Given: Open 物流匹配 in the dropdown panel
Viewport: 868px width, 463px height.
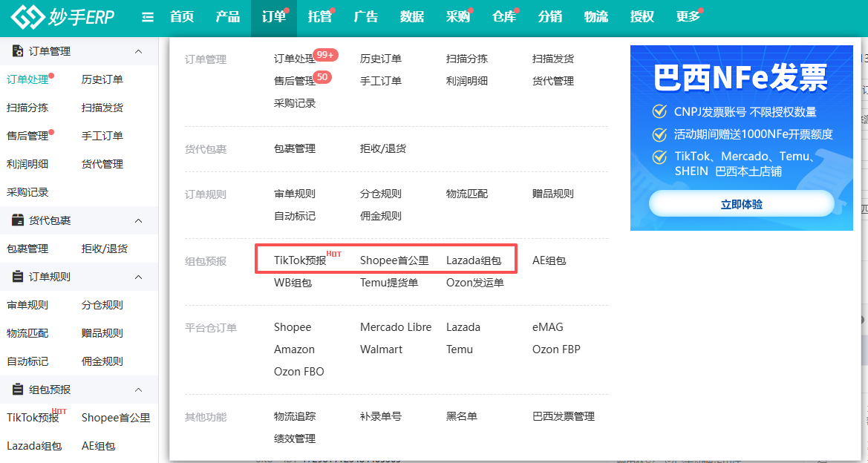Looking at the screenshot, I should [x=467, y=194].
